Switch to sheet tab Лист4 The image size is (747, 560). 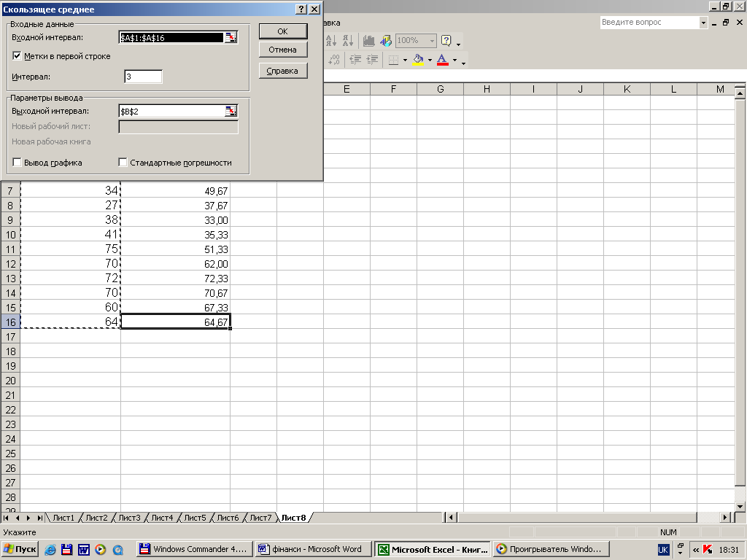click(x=162, y=518)
